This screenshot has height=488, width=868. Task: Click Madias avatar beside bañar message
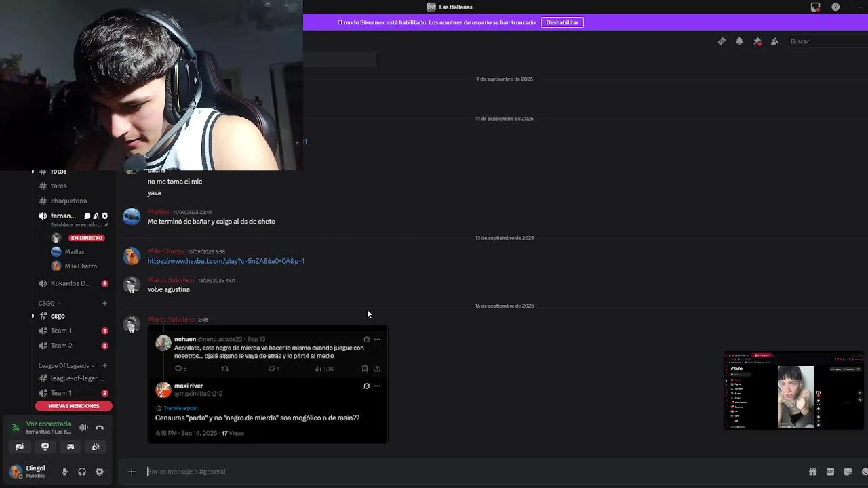(x=132, y=217)
